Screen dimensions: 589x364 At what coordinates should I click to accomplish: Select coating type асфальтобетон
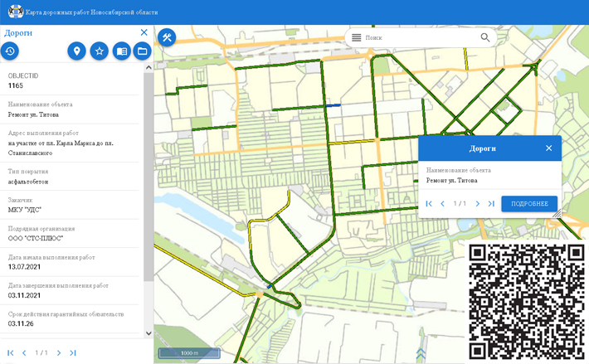tap(28, 182)
